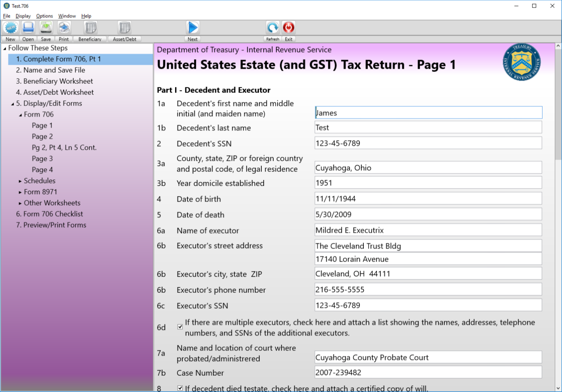
Task: Click the form's vertical scrollbar thumb
Action: pos(558,105)
